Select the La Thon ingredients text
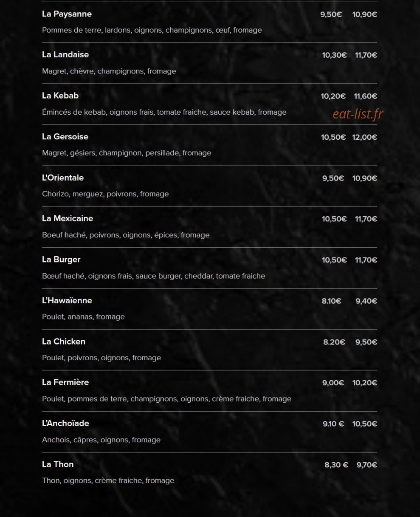This screenshot has width=420, height=517. point(108,480)
